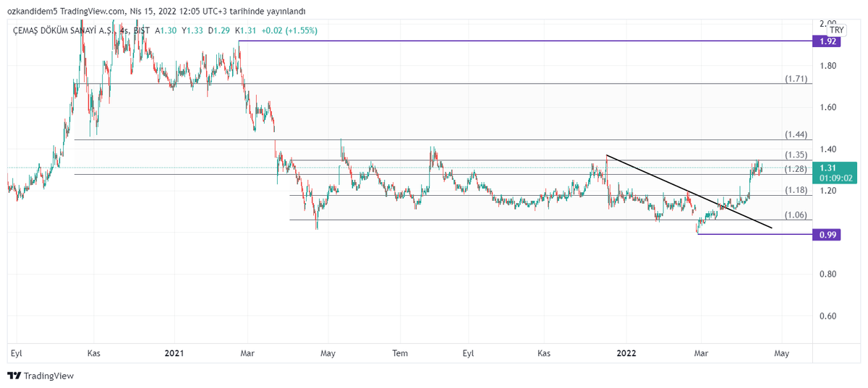
Task: Click the 4s interval label in legend
Action: (124, 30)
